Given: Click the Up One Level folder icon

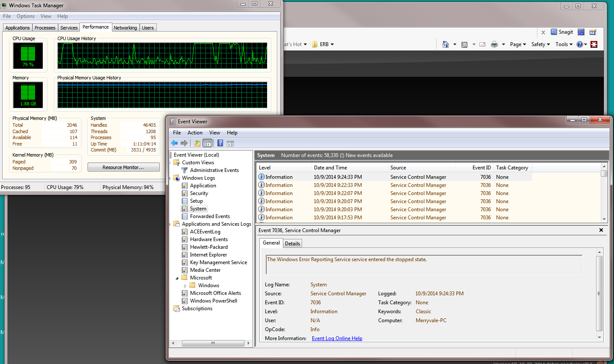Looking at the screenshot, I should (197, 143).
